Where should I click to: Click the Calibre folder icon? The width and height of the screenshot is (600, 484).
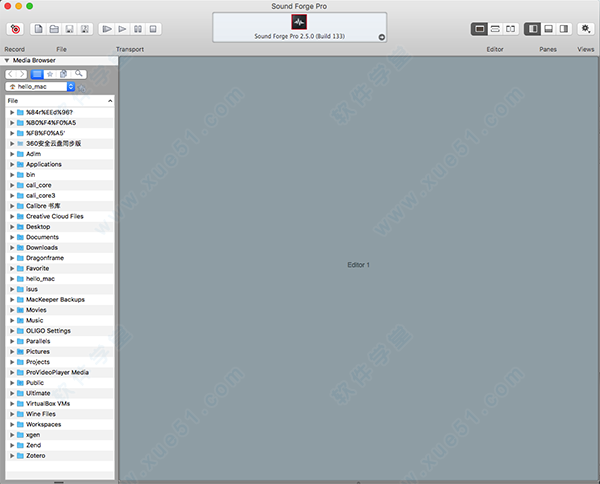20,206
